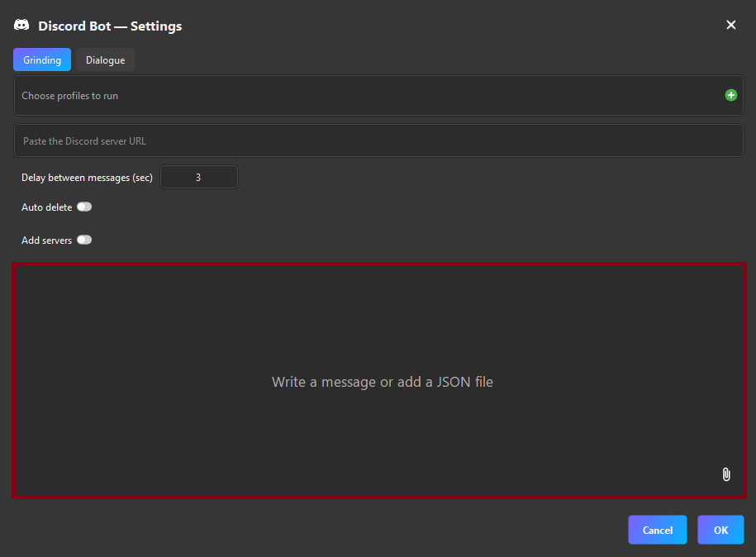Click the Cancel button

(657, 530)
